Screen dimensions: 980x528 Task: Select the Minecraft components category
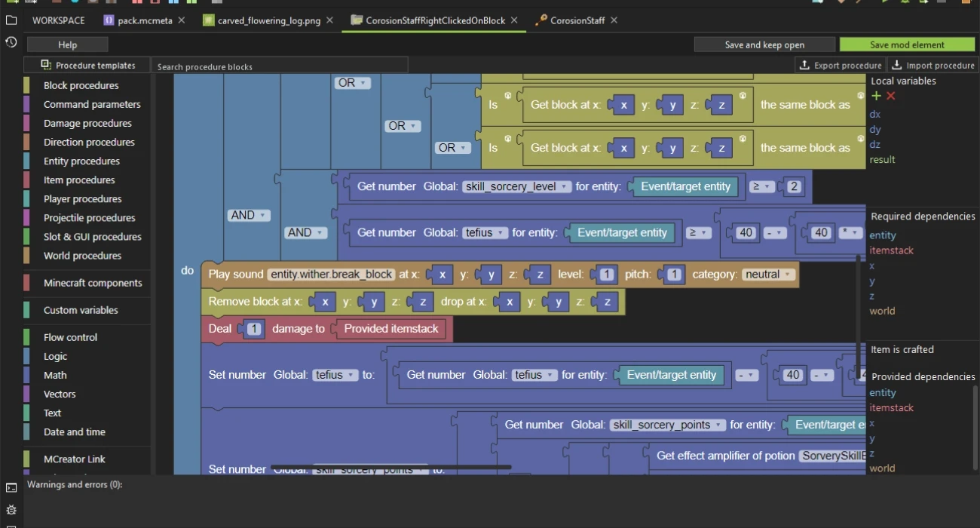(93, 283)
